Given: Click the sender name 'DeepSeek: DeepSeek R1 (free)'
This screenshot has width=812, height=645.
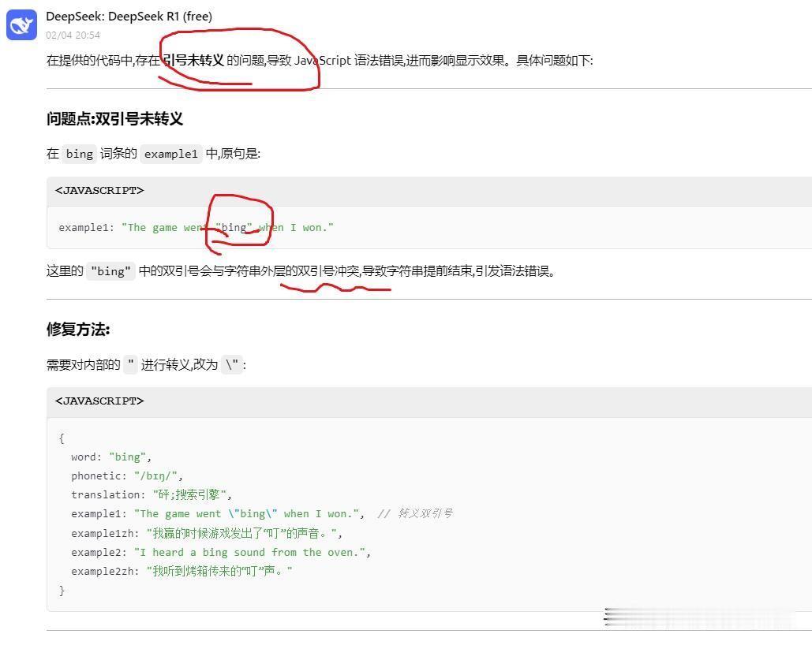Looking at the screenshot, I should (x=129, y=17).
